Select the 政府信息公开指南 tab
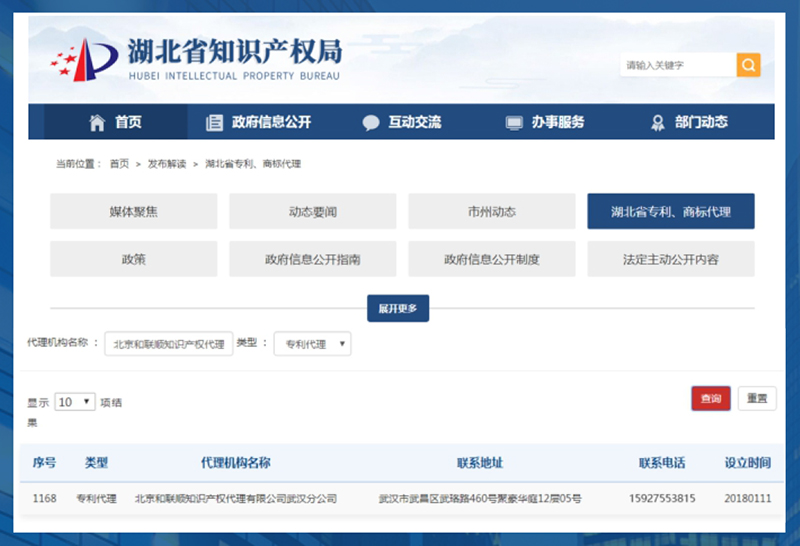The height and width of the screenshot is (546, 800). 313,259
